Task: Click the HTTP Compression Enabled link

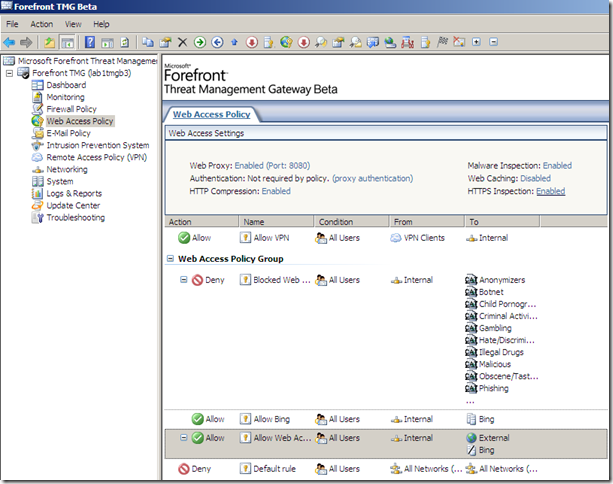Action: click(x=276, y=191)
